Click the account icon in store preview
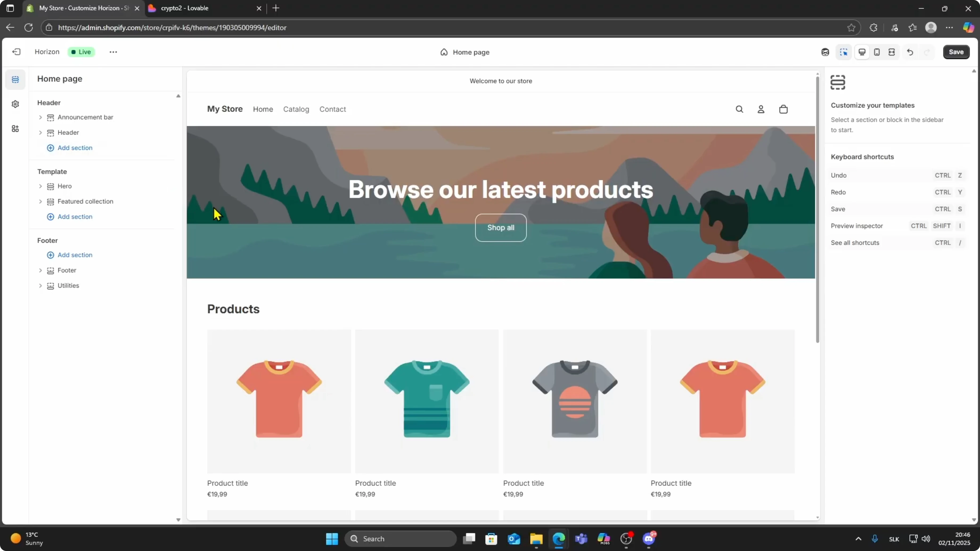The image size is (980, 551). [x=761, y=109]
